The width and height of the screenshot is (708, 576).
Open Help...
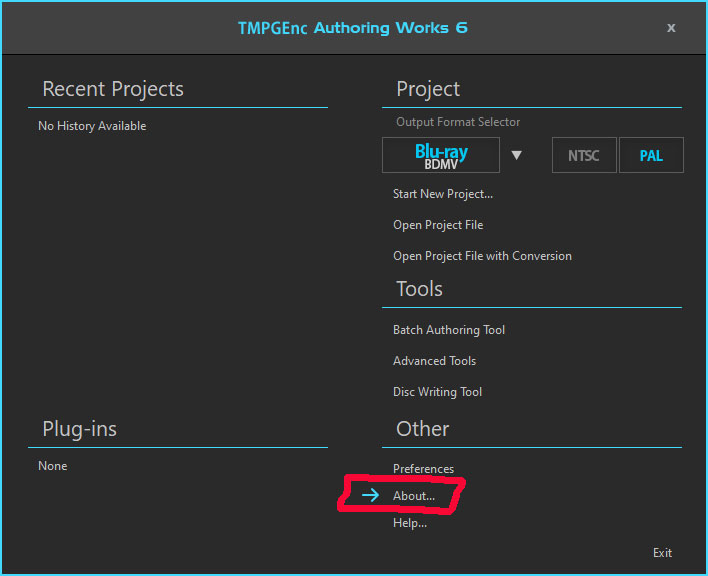pyautogui.click(x=410, y=523)
